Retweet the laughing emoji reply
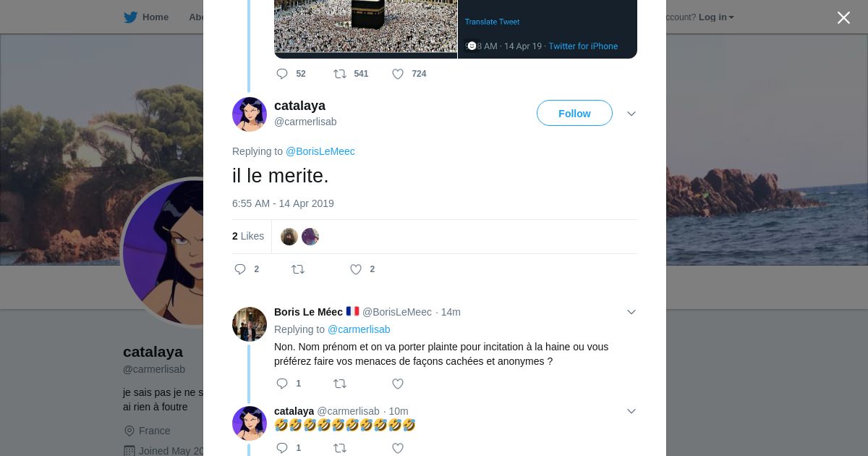Viewport: 868px width, 456px height. (x=340, y=449)
